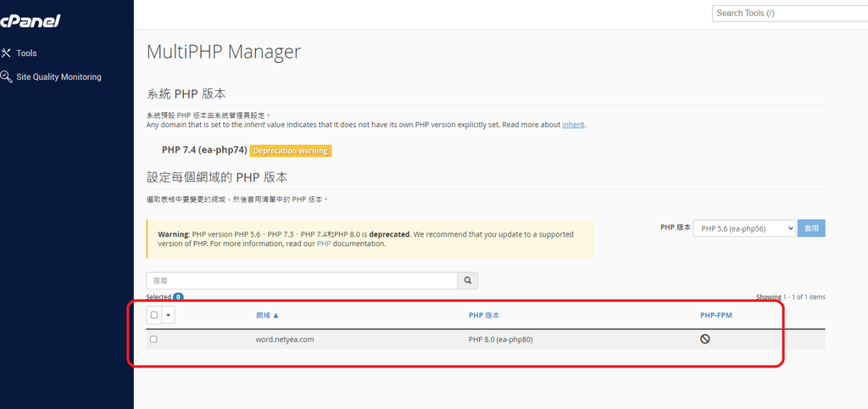
Task: Open the PHP documentation link
Action: 323,244
